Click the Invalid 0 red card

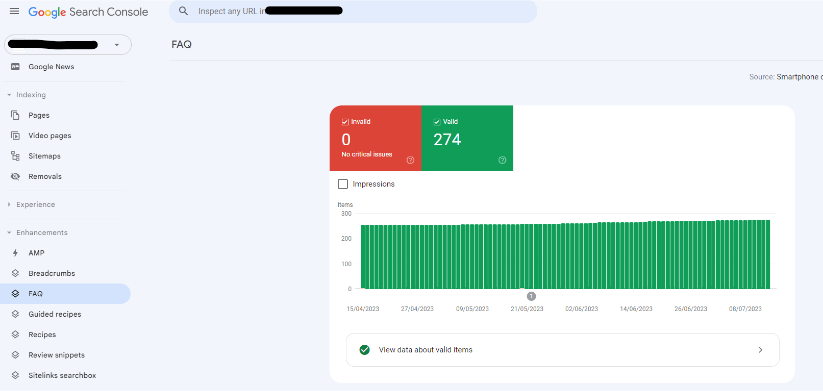tap(375, 138)
